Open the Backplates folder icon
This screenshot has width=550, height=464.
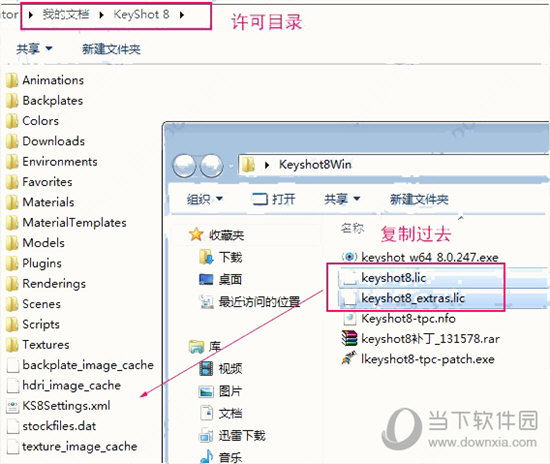pyautogui.click(x=12, y=101)
